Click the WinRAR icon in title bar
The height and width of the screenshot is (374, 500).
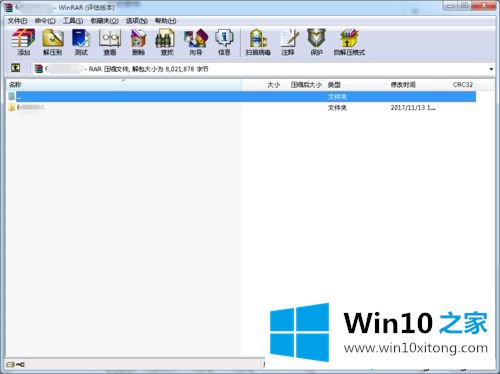tap(8, 7)
